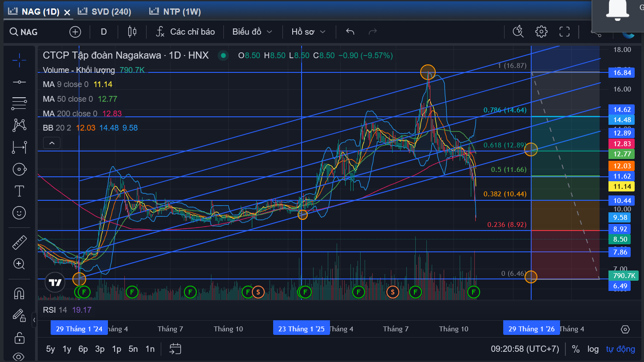Click the 0.618 (12.89) Fibonacci level label

[x=505, y=145]
